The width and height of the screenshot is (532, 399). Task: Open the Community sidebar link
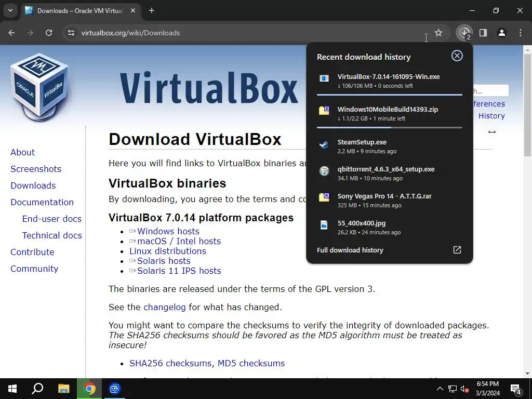pyautogui.click(x=34, y=269)
